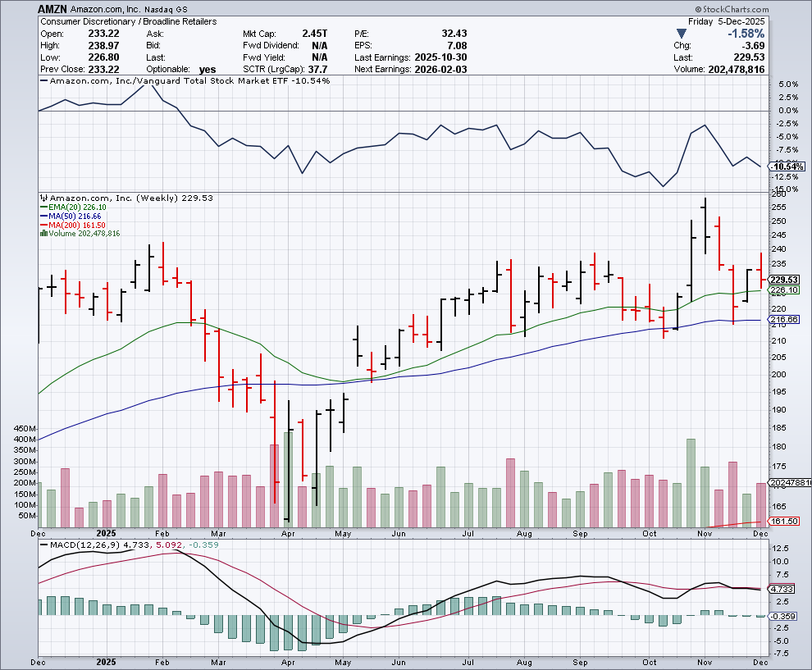812x670 pixels.
Task: Click the -10.54% relative strength axis tag
Action: click(x=785, y=166)
